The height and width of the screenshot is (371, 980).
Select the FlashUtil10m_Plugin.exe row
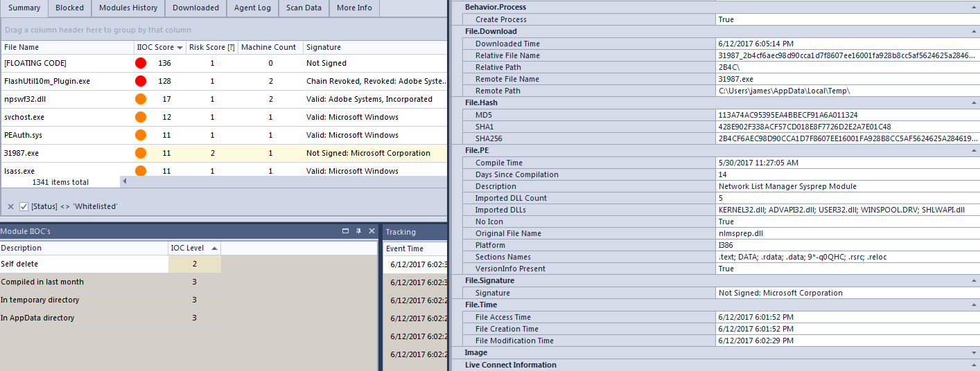point(223,81)
